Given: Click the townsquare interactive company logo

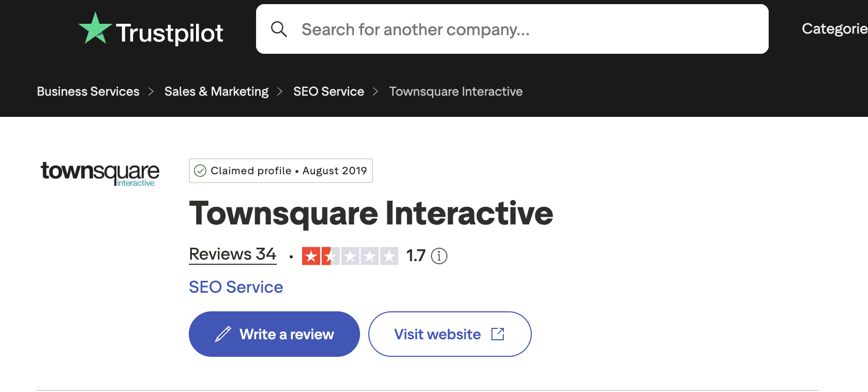Looking at the screenshot, I should tap(100, 173).
